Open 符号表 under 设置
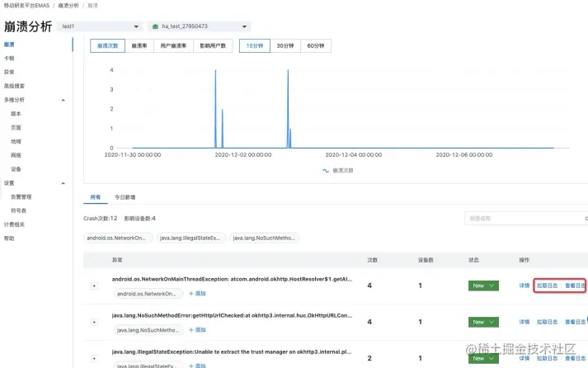588x368 pixels. 18,210
